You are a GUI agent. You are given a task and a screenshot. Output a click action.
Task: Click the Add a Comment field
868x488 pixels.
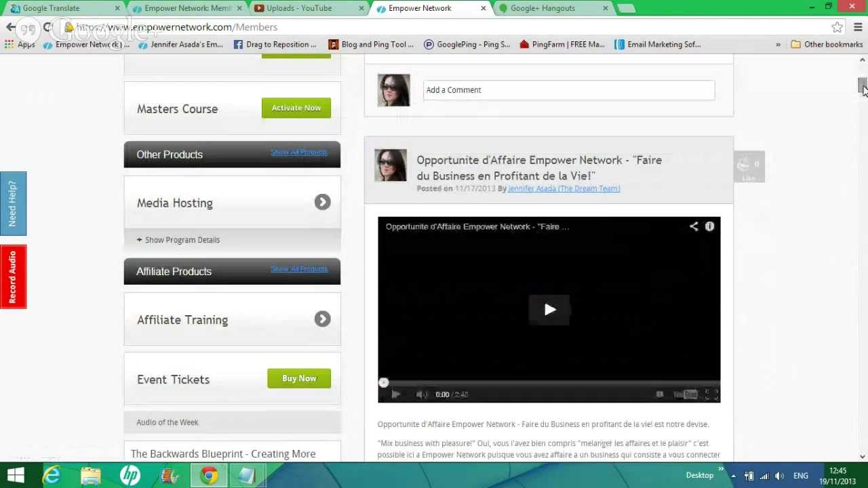pyautogui.click(x=569, y=90)
